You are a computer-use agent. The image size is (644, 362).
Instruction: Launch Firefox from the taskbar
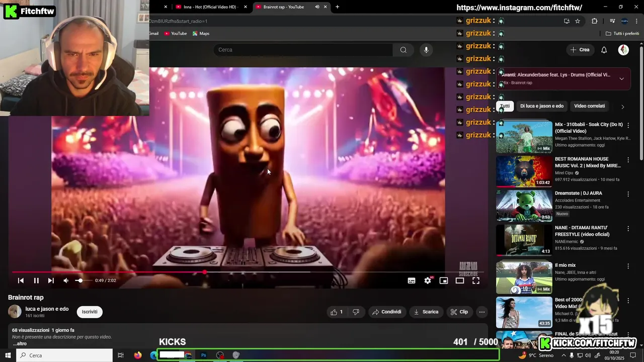[x=138, y=355]
